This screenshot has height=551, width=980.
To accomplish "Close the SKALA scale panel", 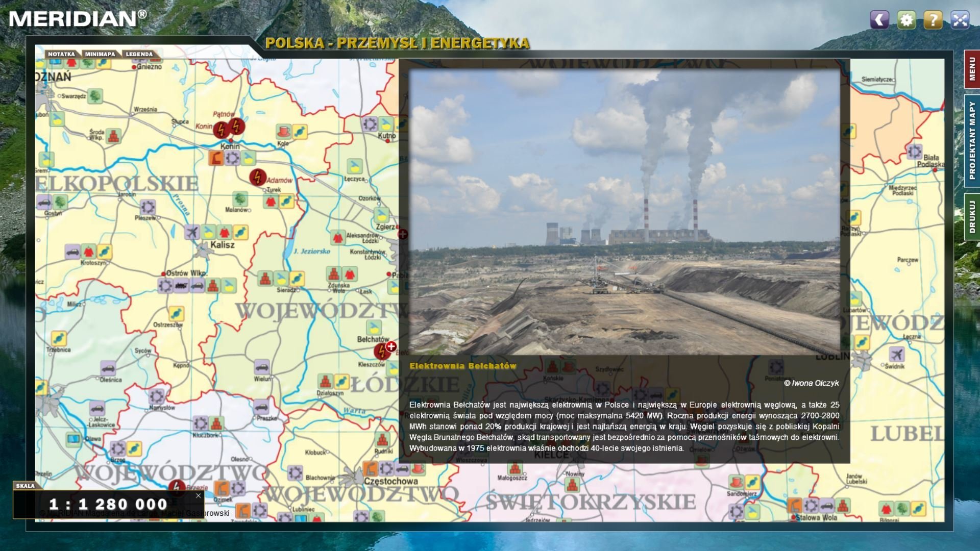I will 199,495.
